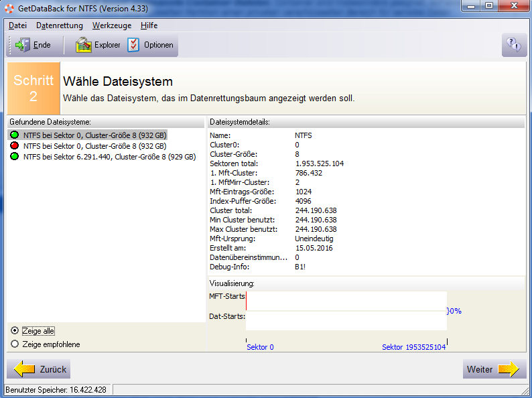Click the Ende label in the toolbar
This screenshot has height=398, width=532.
(x=42, y=45)
